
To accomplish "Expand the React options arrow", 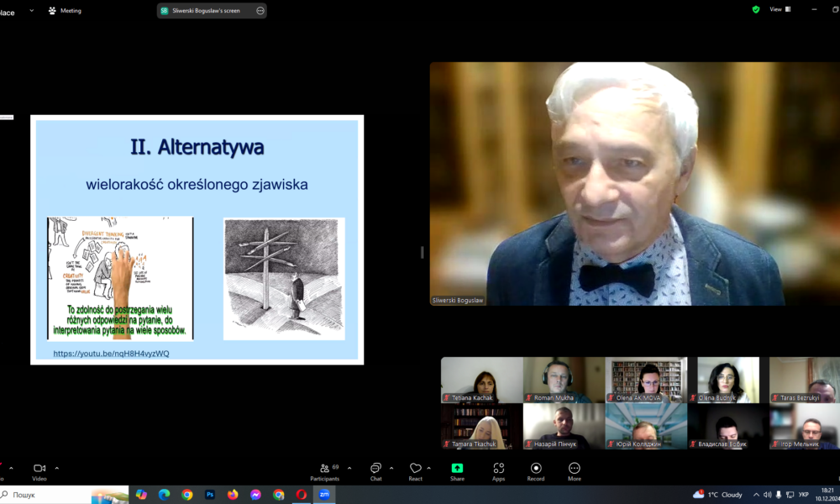I will click(x=428, y=468).
